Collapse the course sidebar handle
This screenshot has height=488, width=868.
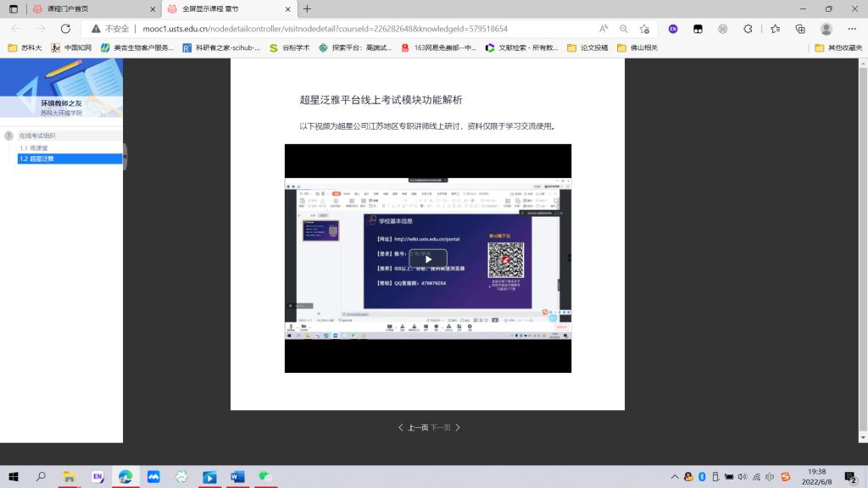click(x=125, y=157)
